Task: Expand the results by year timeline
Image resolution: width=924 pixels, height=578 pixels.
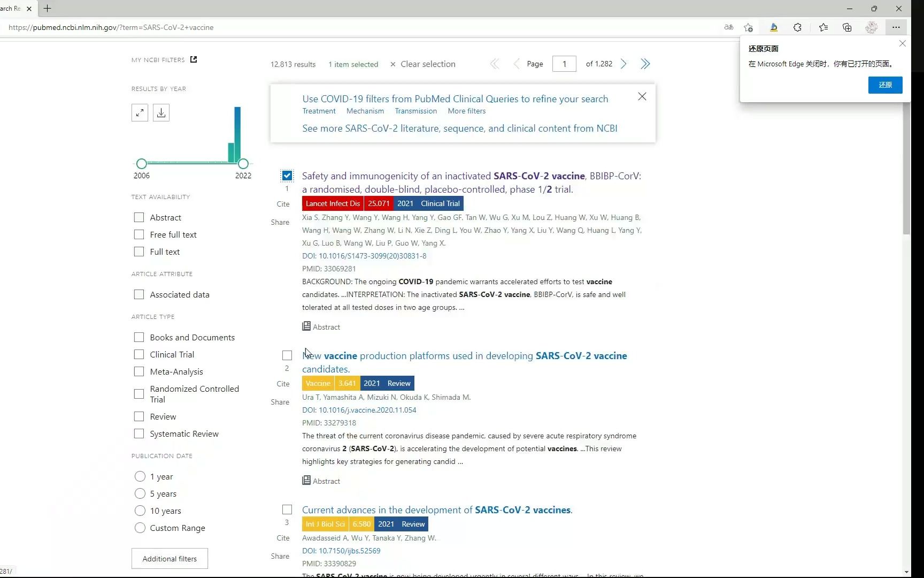Action: 140,113
